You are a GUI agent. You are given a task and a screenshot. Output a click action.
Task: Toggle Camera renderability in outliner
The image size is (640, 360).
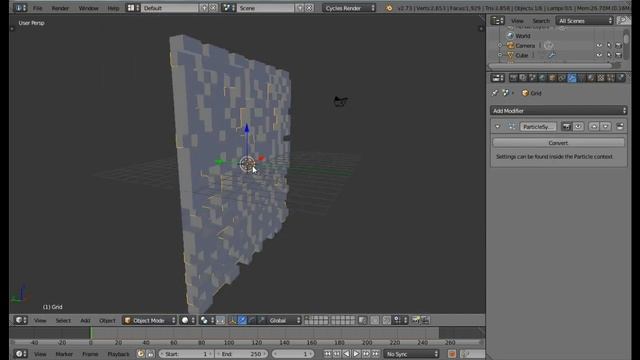(618, 45)
